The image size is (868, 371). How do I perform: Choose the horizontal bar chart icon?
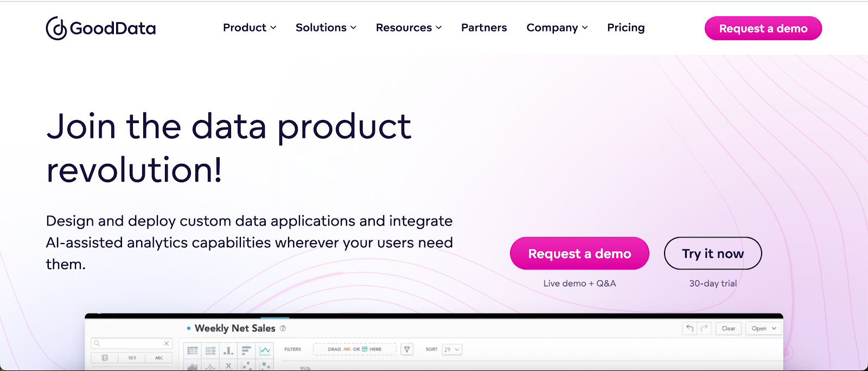coord(246,350)
